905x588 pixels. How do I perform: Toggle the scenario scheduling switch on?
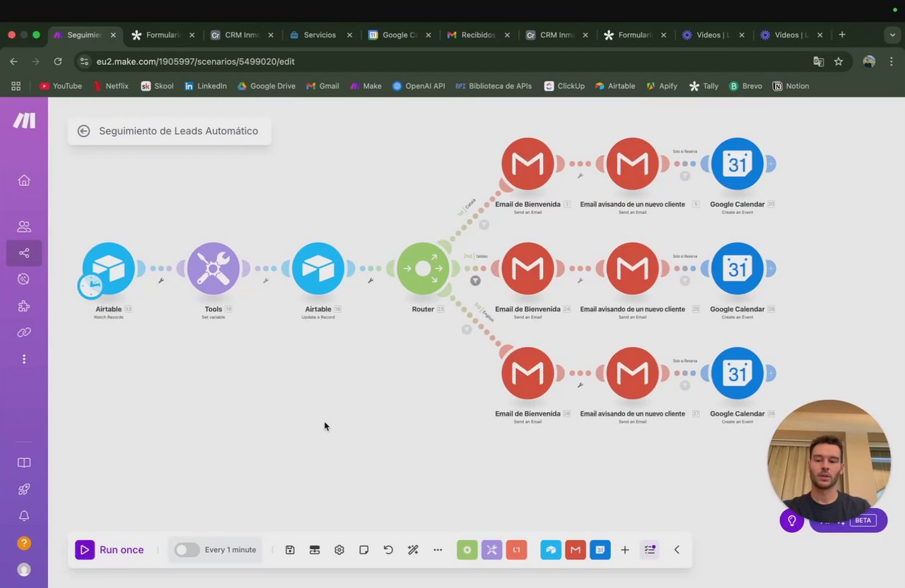[x=187, y=550]
